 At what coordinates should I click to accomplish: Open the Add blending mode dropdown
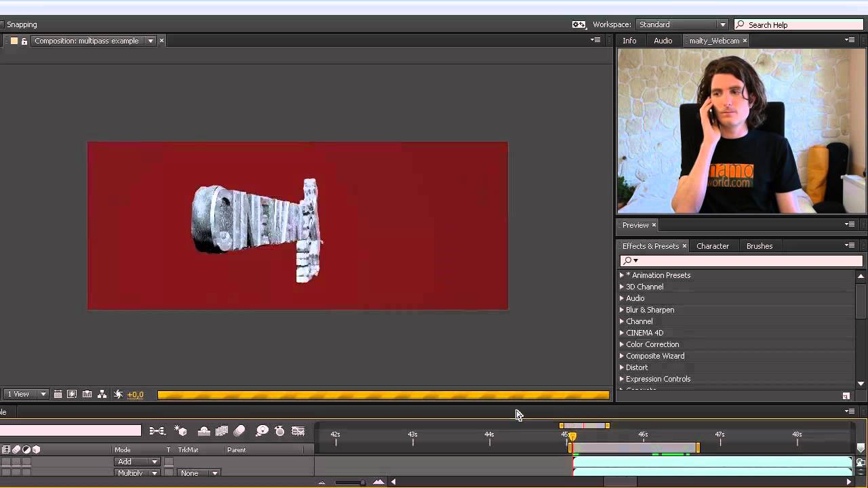coord(137,462)
